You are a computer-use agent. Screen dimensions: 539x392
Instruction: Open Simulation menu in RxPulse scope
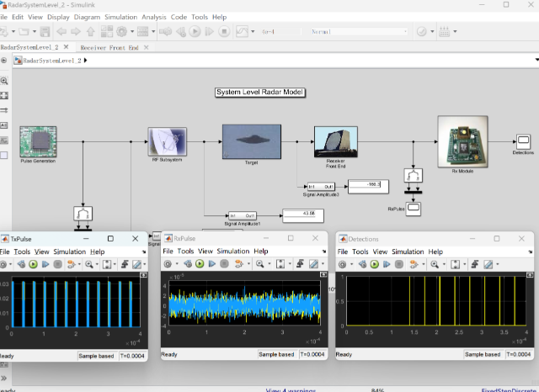click(x=233, y=252)
